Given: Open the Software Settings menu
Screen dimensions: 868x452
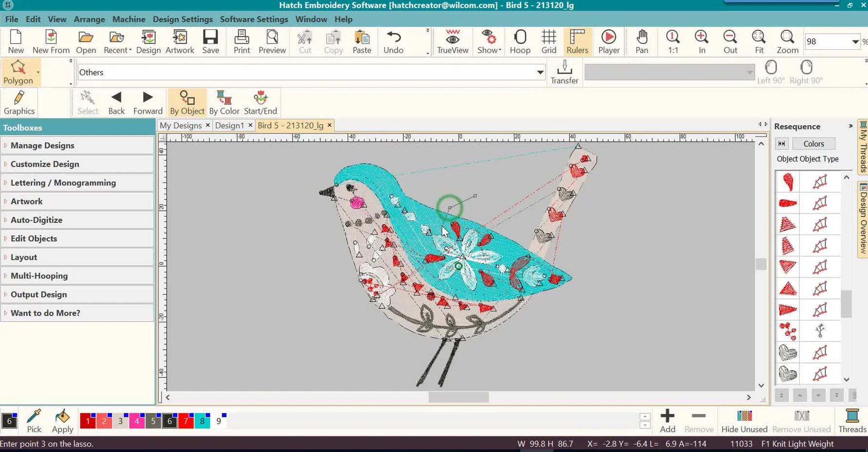Looking at the screenshot, I should [x=254, y=19].
